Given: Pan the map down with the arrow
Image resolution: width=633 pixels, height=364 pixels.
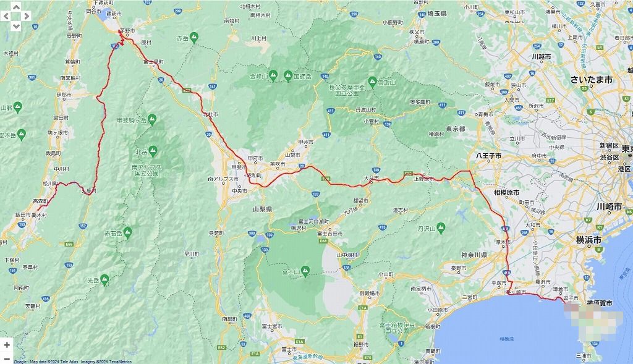Looking at the screenshot, I should pyautogui.click(x=16, y=27).
